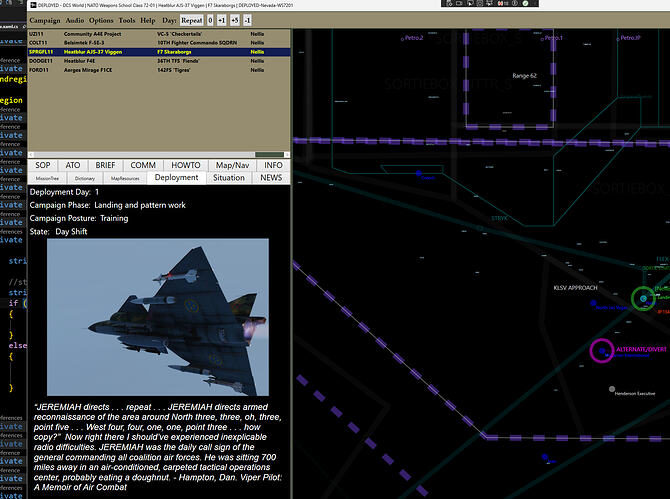Image resolution: width=670 pixels, height=499 pixels.
Task: Open the Options menu
Action: click(x=101, y=20)
